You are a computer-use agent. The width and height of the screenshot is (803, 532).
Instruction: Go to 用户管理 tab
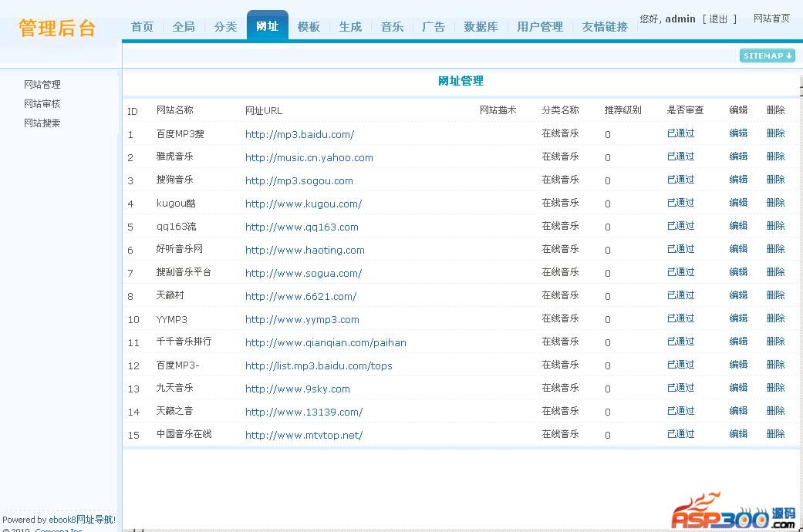(539, 27)
